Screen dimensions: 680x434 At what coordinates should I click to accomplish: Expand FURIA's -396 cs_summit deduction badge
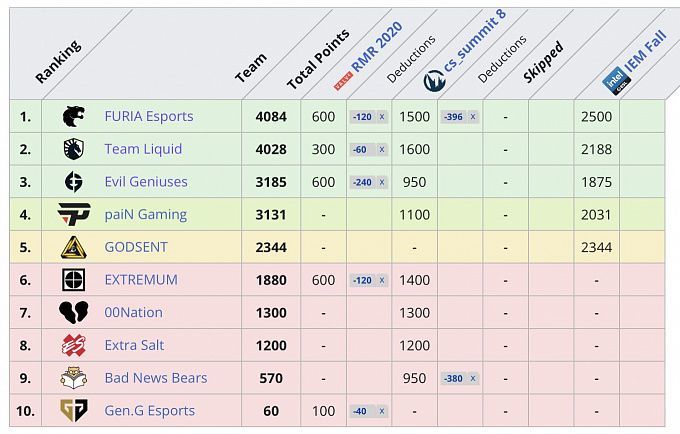[459, 117]
